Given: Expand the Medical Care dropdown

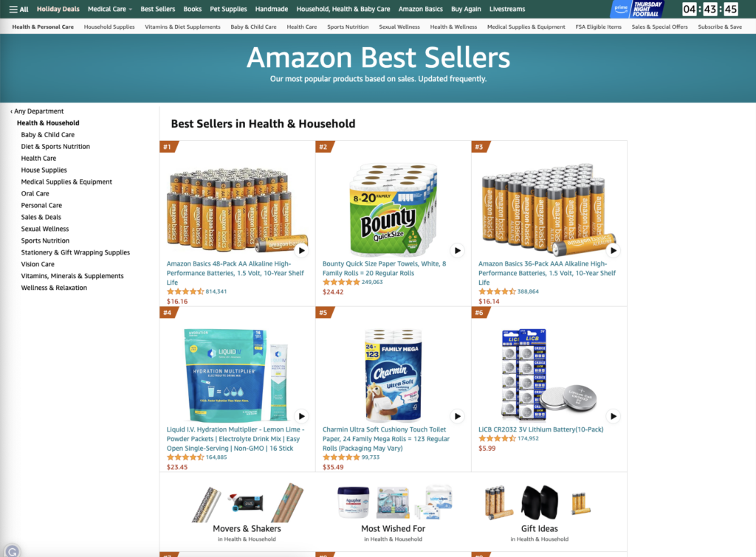Looking at the screenshot, I should 109,9.
